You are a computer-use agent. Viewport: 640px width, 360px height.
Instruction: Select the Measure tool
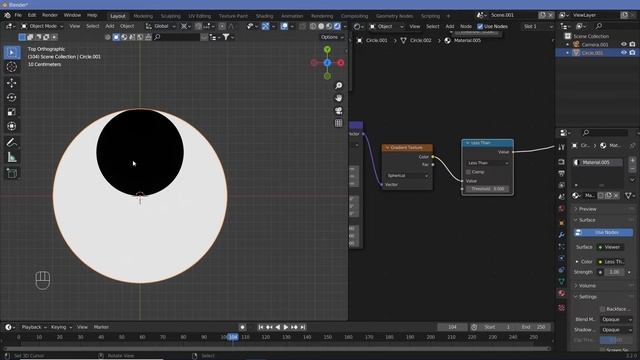coord(11,157)
